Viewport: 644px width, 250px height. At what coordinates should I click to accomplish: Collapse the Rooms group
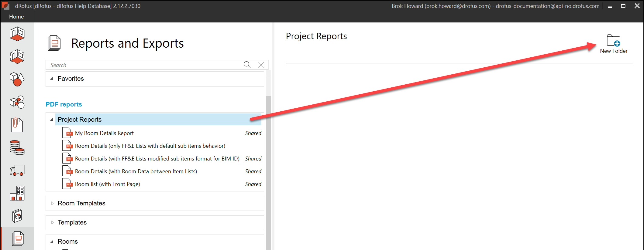point(52,242)
